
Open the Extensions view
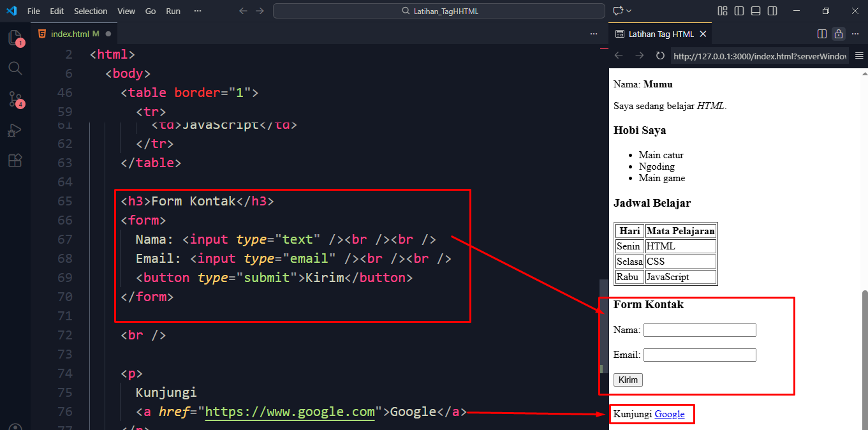[x=15, y=161]
